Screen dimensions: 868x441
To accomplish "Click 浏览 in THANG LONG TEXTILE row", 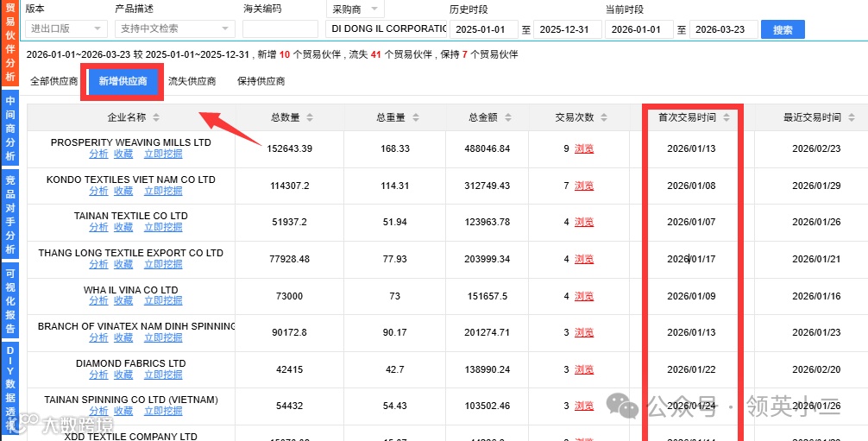I will (x=584, y=259).
